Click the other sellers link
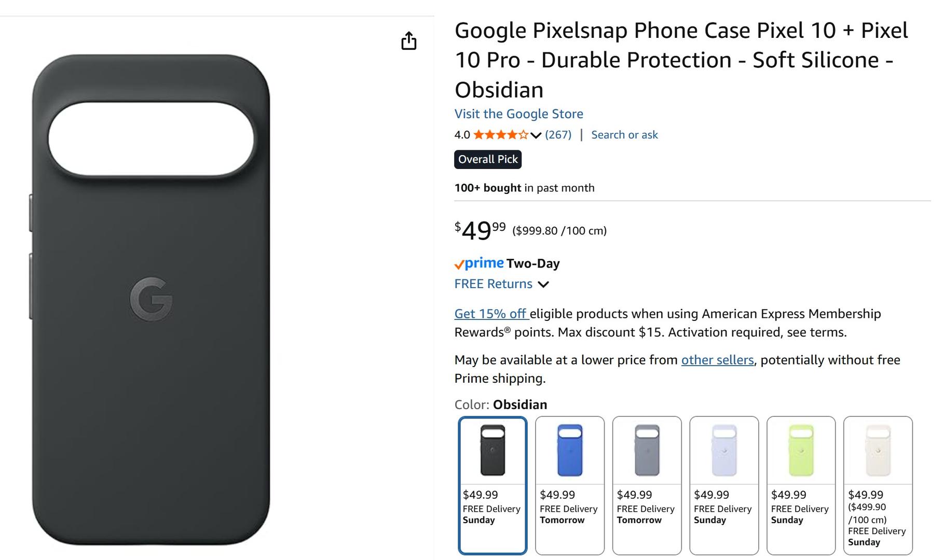This screenshot has width=944, height=560. (717, 360)
